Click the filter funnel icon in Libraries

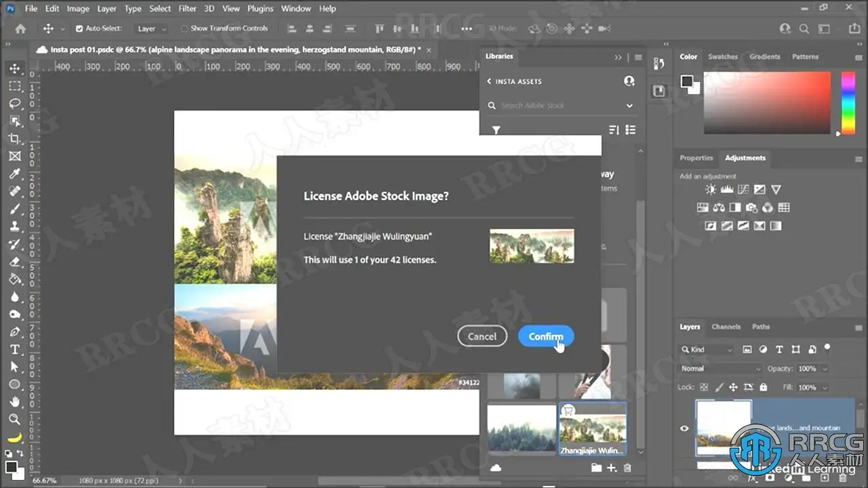click(496, 130)
